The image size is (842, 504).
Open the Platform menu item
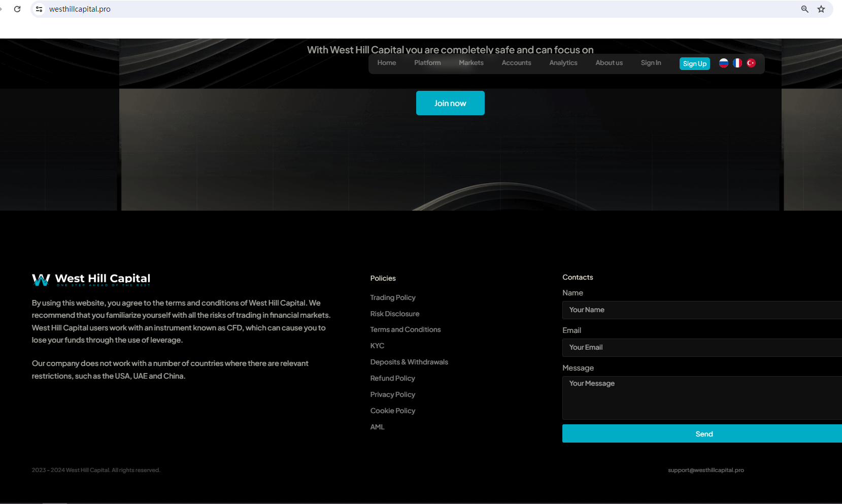[427, 63]
